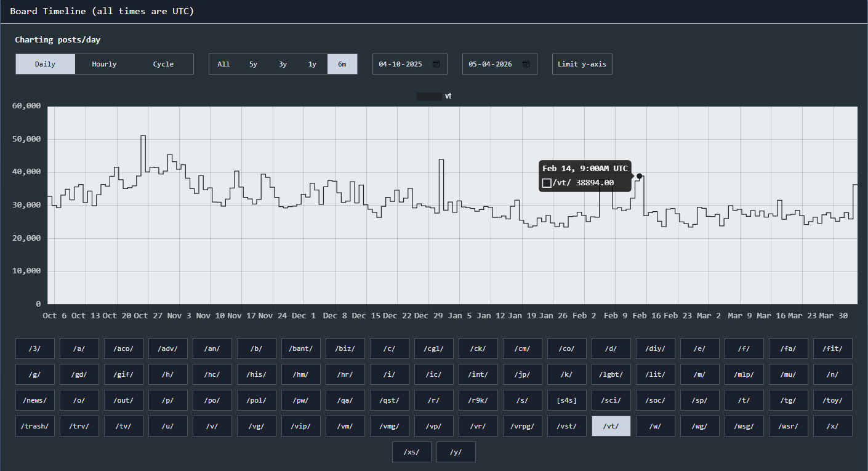Switch chart to Hourly view
This screenshot has height=471, width=868.
coord(104,64)
